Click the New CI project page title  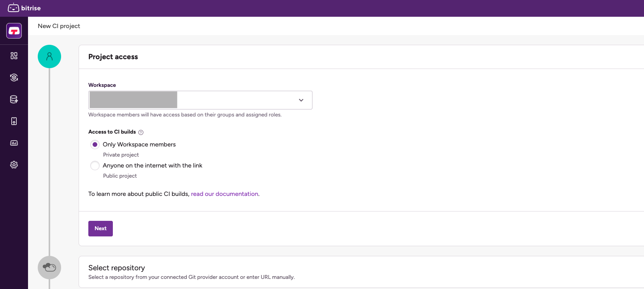(x=59, y=26)
